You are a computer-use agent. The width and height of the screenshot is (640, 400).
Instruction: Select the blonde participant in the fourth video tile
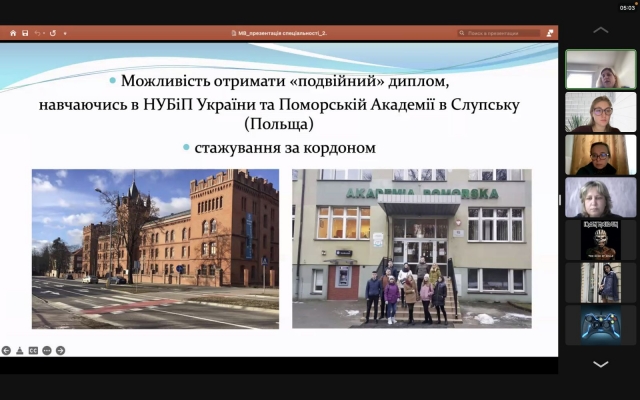[x=600, y=198]
